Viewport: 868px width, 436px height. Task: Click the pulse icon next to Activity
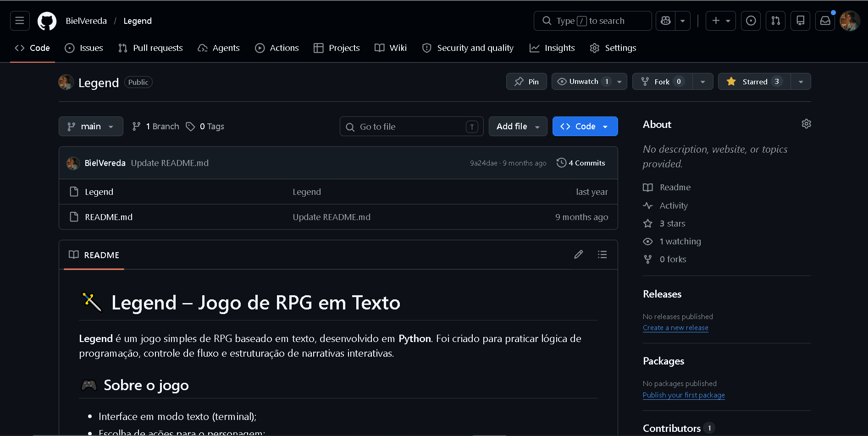(648, 206)
